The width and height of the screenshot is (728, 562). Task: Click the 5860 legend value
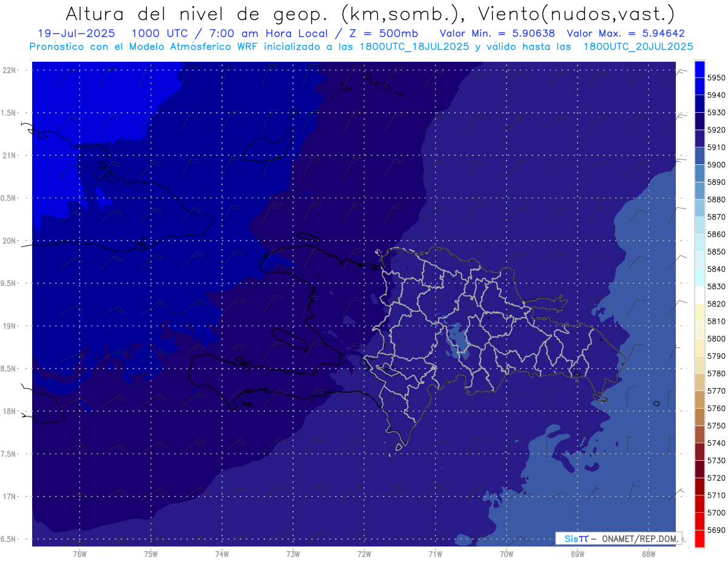pyautogui.click(x=716, y=234)
